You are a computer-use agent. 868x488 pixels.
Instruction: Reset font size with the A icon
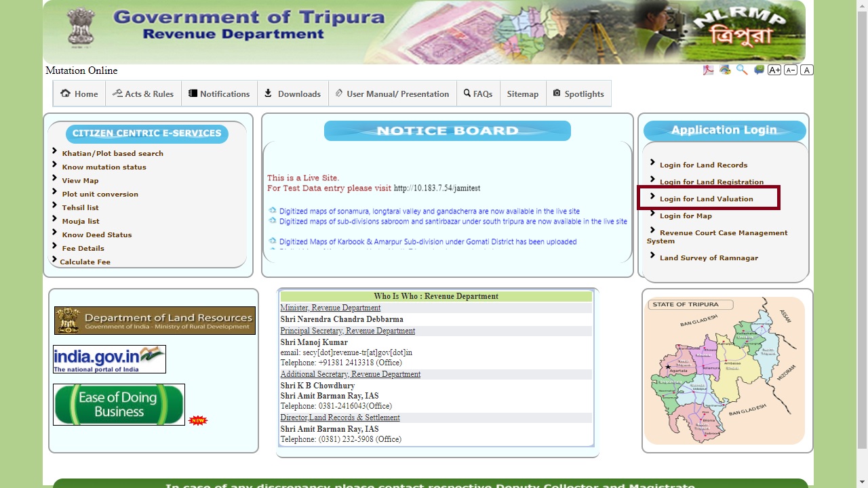(806, 70)
